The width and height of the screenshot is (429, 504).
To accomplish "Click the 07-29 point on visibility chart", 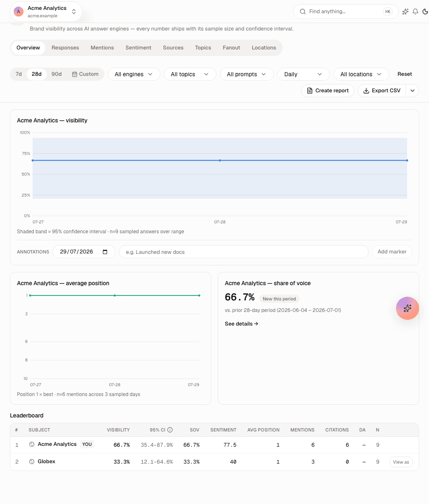I will point(407,160).
